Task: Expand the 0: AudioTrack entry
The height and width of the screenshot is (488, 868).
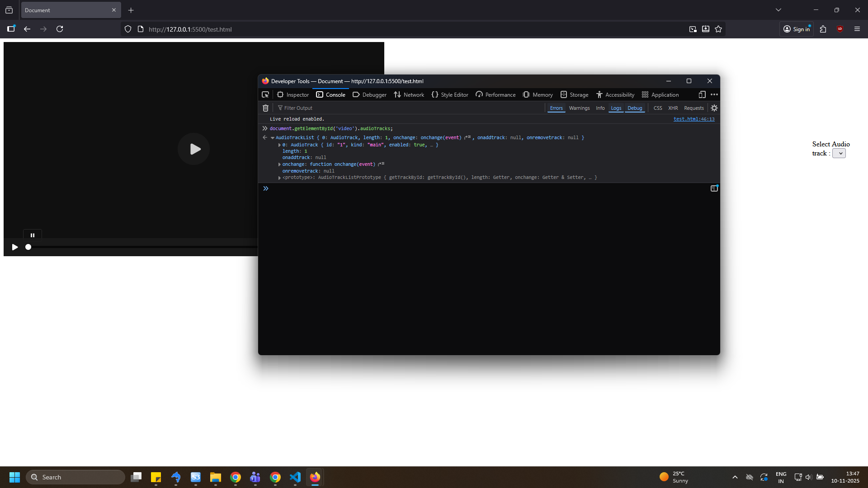Action: point(279,145)
